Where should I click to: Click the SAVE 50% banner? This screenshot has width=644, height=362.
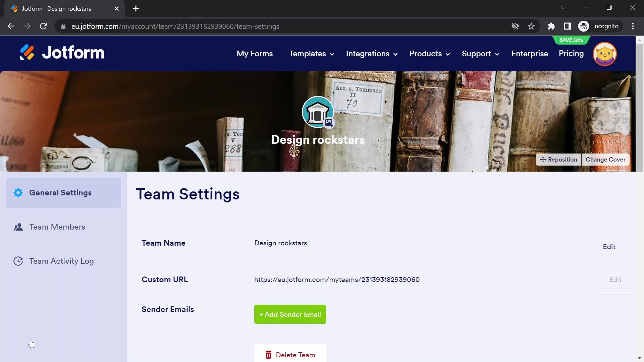click(571, 40)
